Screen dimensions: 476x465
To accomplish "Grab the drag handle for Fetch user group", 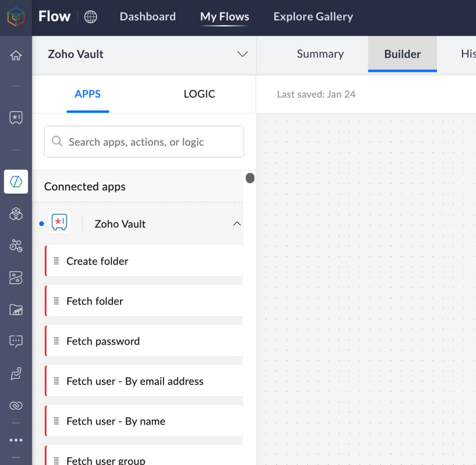I will tap(56, 461).
